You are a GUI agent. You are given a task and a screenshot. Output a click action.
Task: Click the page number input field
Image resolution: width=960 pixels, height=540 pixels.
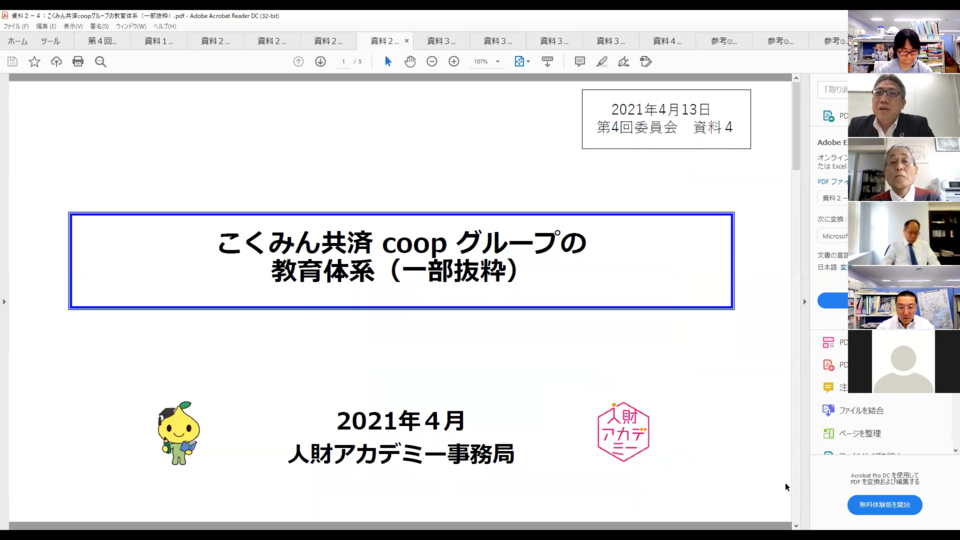pos(343,62)
